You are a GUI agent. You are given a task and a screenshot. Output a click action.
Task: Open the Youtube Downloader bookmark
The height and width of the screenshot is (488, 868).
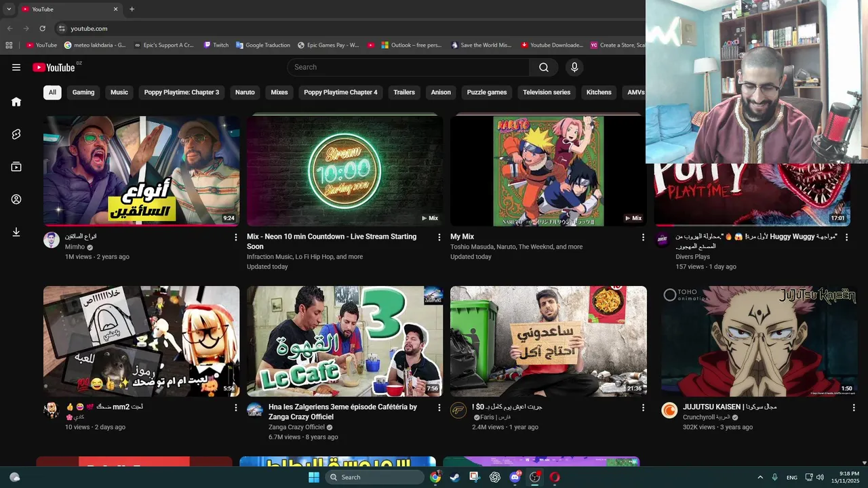[x=552, y=45]
